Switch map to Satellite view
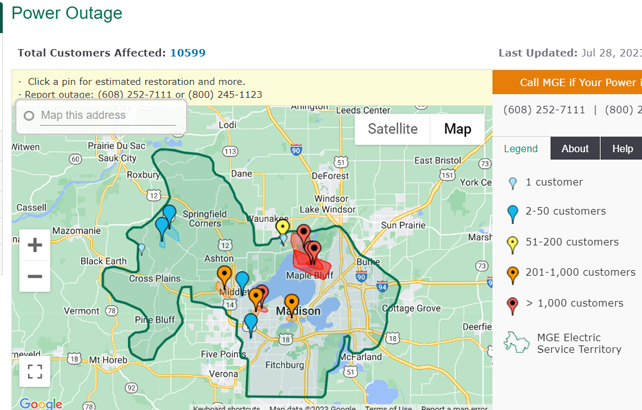 coord(392,129)
